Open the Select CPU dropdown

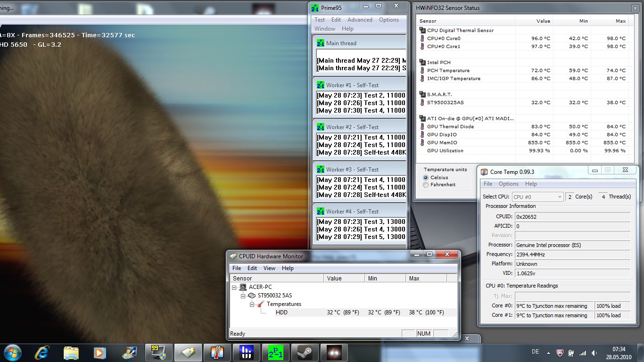click(x=537, y=197)
